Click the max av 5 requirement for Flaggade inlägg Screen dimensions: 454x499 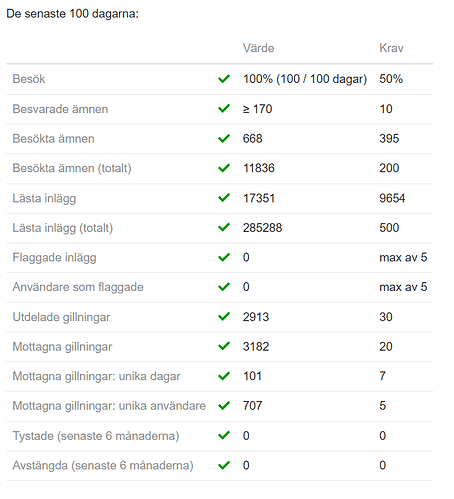pos(403,257)
